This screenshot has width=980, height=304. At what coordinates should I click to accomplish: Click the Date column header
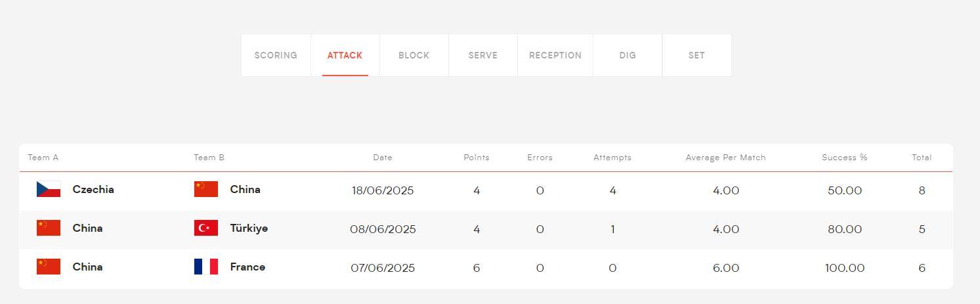tap(382, 158)
